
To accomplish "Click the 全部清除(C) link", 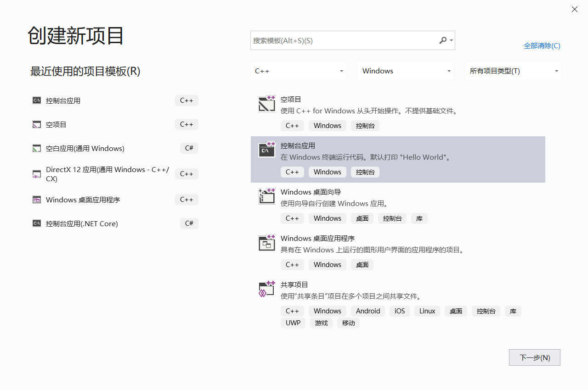I will click(542, 45).
